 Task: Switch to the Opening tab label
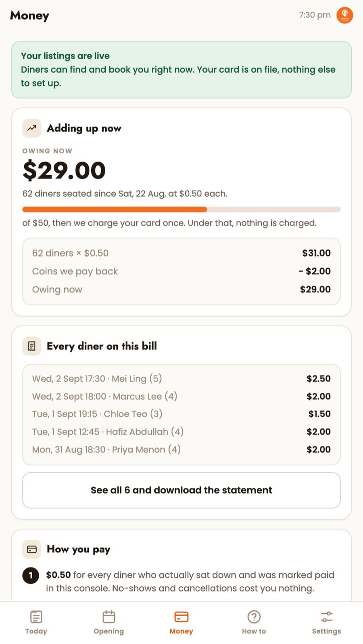[x=109, y=631]
